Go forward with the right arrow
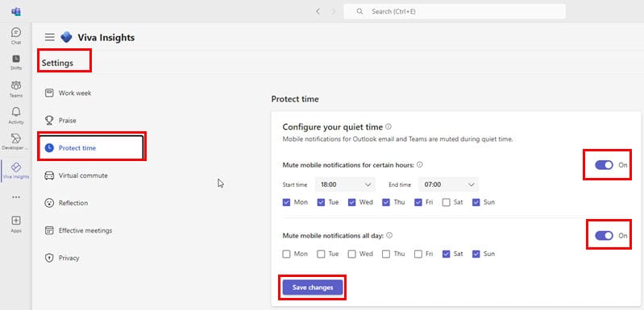The width and height of the screenshot is (644, 310). (334, 11)
